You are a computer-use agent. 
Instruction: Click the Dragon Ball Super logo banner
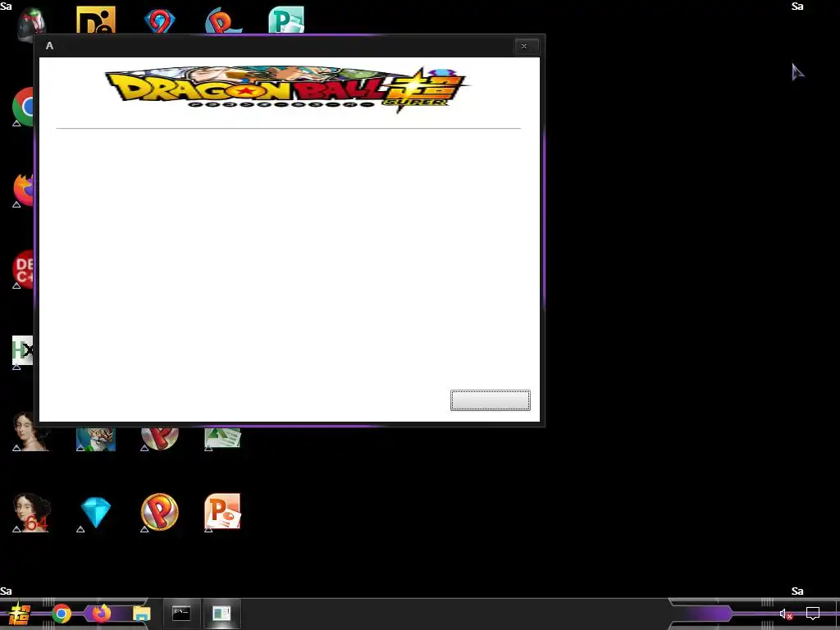click(x=288, y=89)
